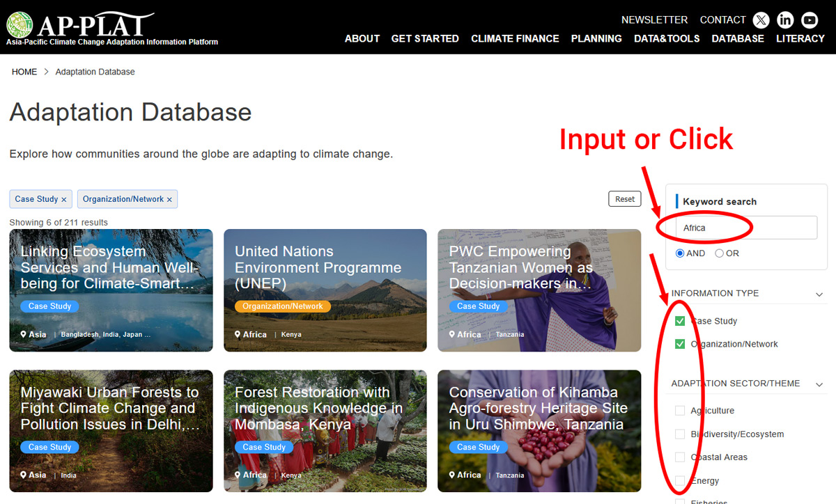Click the Reset filters button
The image size is (836, 504).
pyautogui.click(x=625, y=199)
